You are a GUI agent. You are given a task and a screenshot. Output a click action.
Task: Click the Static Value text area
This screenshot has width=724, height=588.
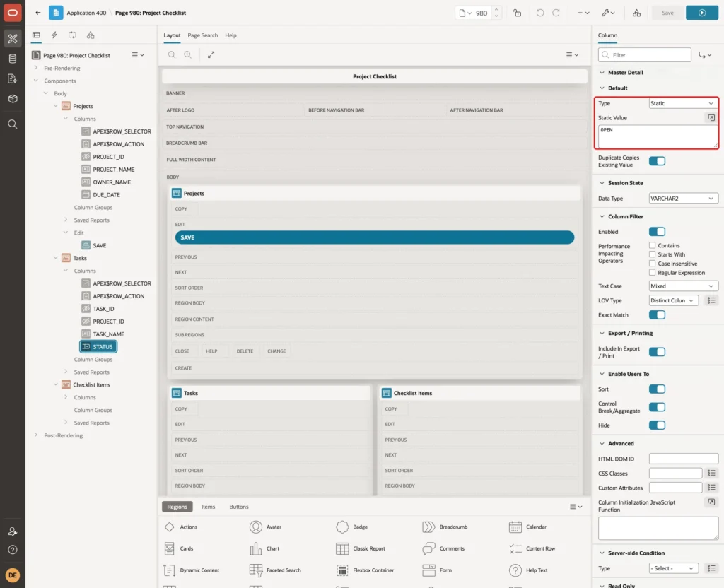[x=658, y=136]
